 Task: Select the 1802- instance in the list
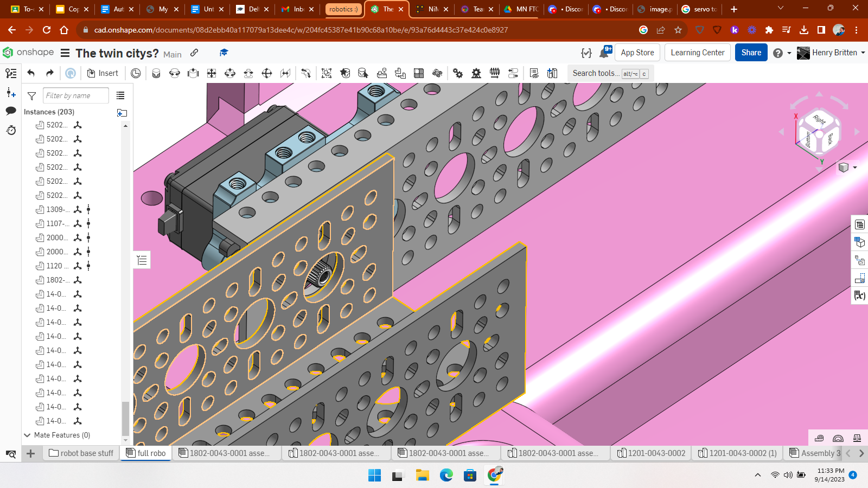[57, 280]
